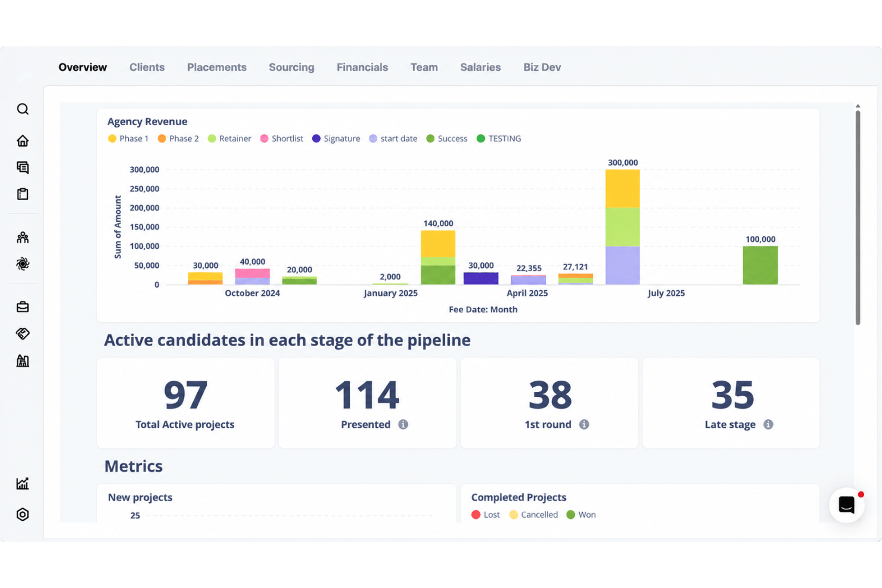Screen dimensions: 882x588
Task: Click the 114 Presented card
Action: point(368,403)
